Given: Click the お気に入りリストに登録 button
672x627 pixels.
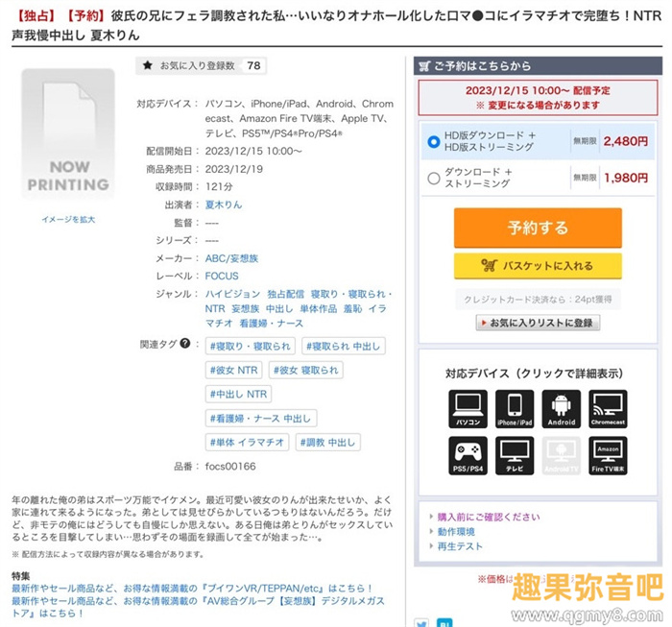Looking at the screenshot, I should coord(538,323).
